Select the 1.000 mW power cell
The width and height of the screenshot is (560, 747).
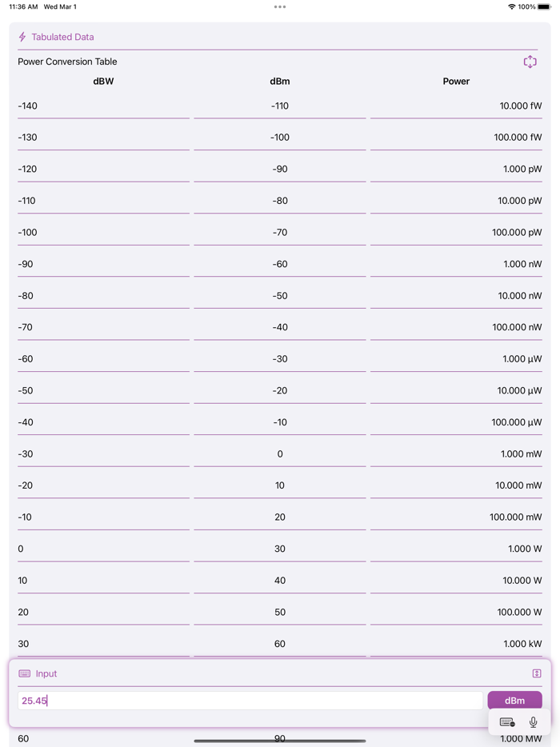521,454
